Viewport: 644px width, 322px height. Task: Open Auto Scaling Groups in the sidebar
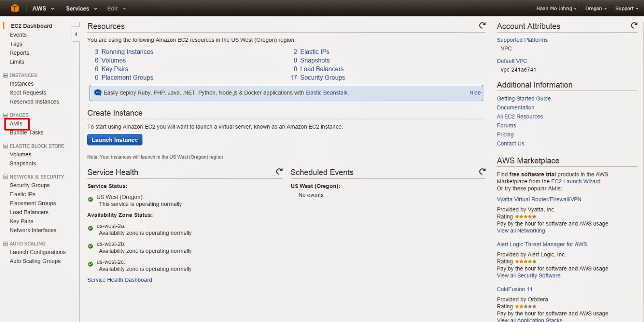click(35, 261)
